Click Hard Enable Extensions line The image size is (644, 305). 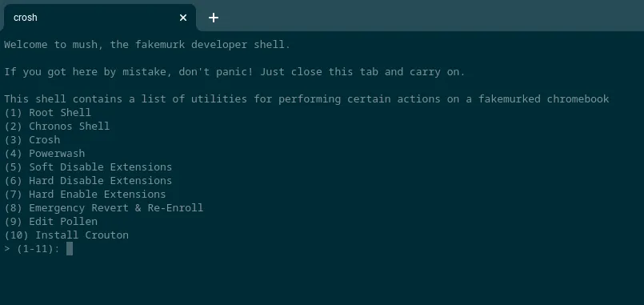(x=85, y=194)
